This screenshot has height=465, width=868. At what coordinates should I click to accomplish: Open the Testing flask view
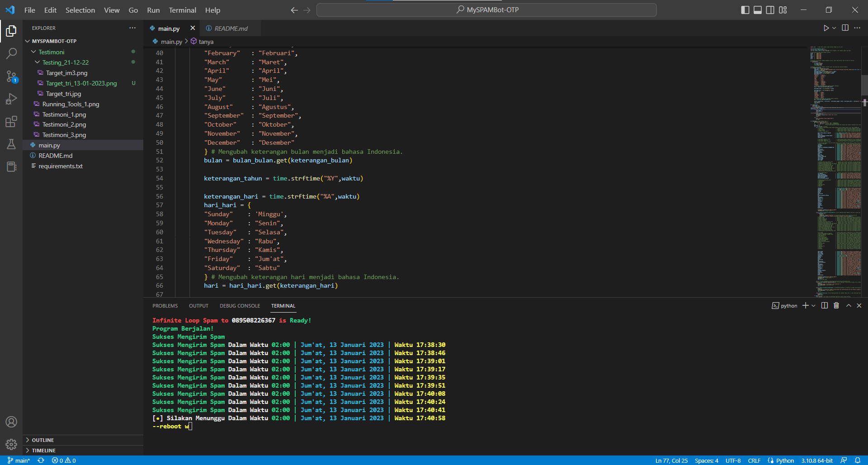(11, 144)
